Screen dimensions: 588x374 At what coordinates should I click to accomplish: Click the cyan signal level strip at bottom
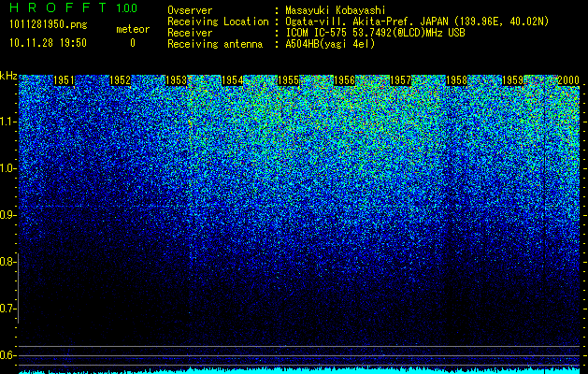coord(299,371)
